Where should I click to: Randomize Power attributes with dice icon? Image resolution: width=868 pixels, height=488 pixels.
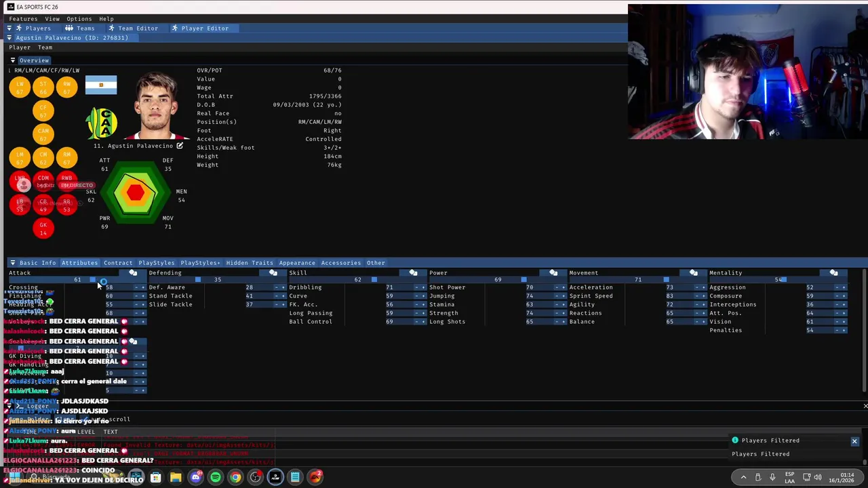[x=553, y=273]
